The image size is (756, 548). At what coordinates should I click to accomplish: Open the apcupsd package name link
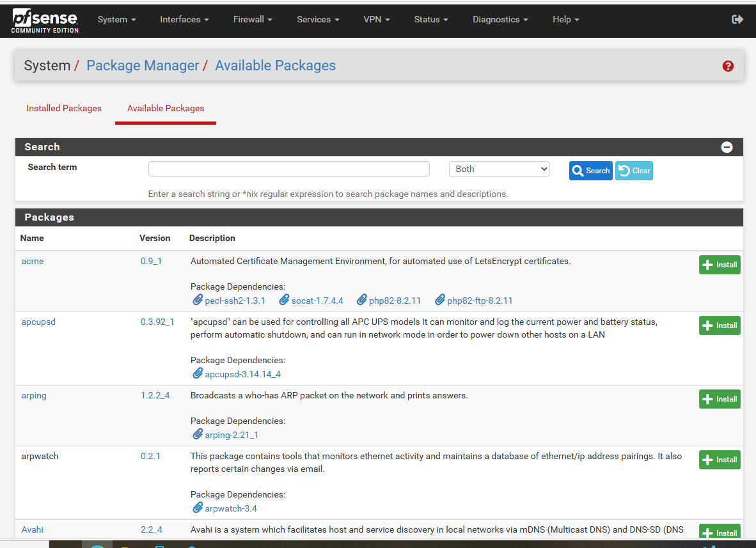pos(38,322)
